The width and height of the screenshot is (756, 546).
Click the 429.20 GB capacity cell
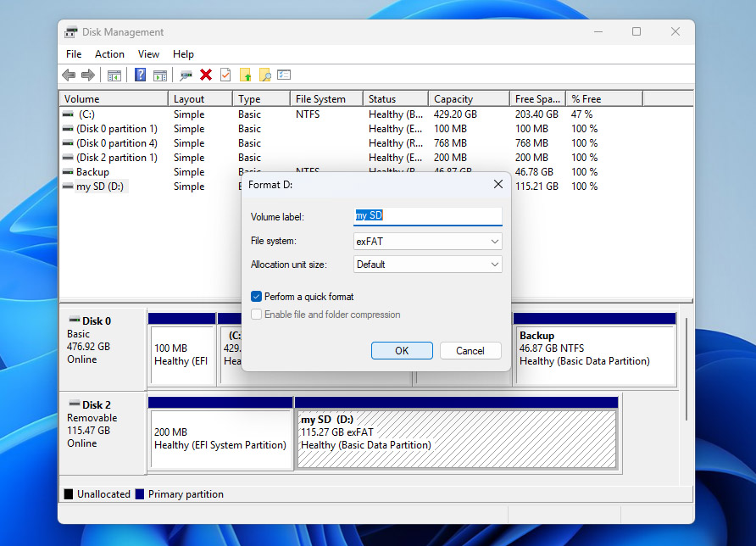455,114
